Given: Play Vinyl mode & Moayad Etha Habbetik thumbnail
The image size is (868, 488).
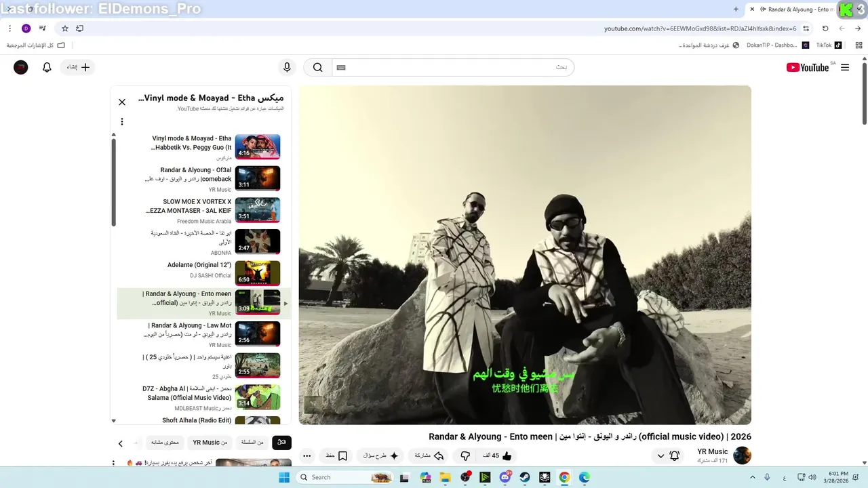Looking at the screenshot, I should (258, 146).
